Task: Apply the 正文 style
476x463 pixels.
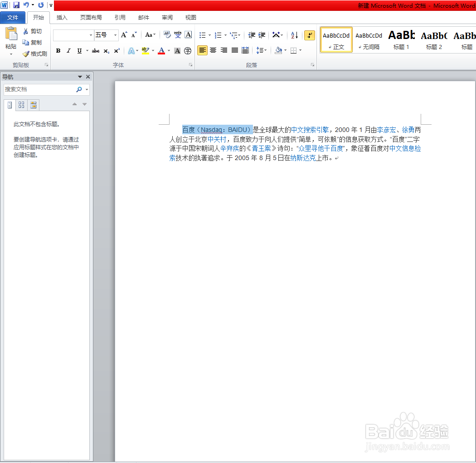Action: pyautogui.click(x=336, y=40)
